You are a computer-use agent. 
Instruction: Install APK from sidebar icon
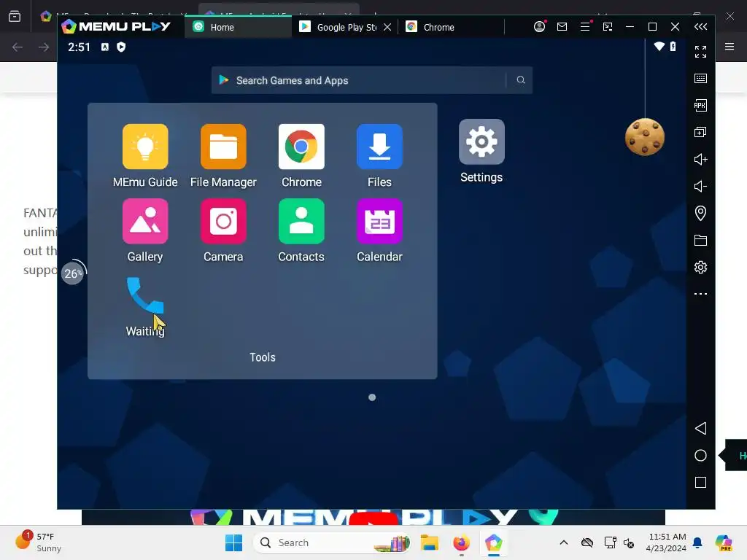pyautogui.click(x=700, y=105)
